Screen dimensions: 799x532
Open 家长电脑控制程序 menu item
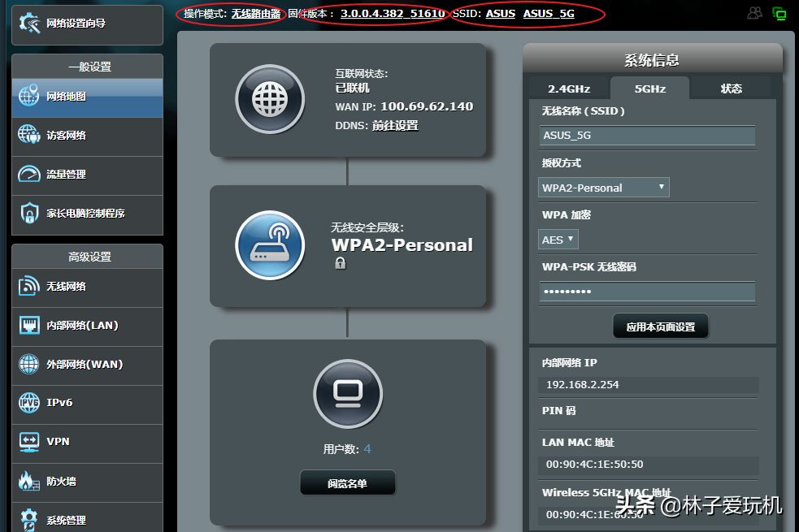click(x=87, y=215)
